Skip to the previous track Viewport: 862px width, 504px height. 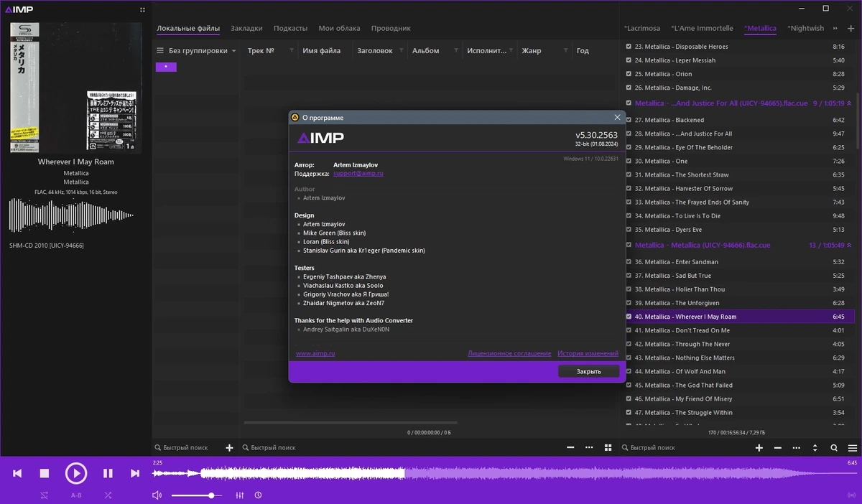tap(17, 473)
